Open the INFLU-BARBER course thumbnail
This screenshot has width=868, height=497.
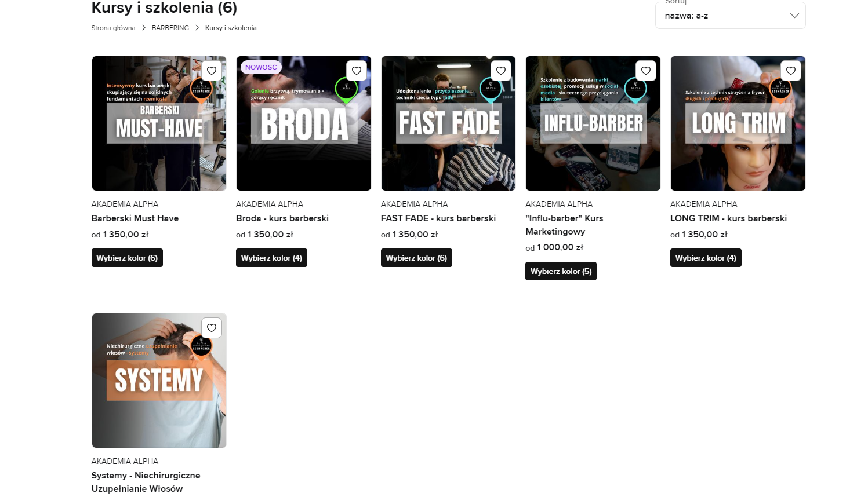593,123
